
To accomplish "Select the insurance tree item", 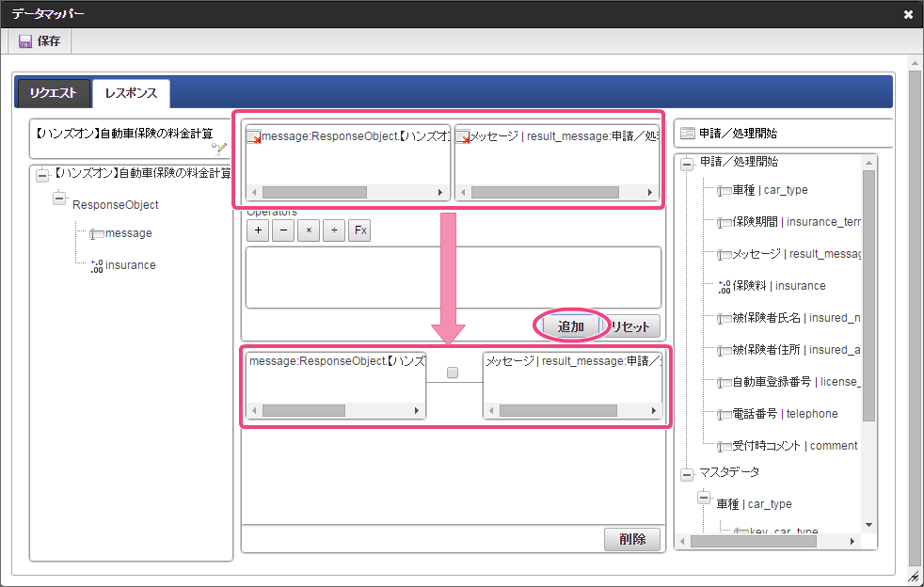I will point(130,265).
